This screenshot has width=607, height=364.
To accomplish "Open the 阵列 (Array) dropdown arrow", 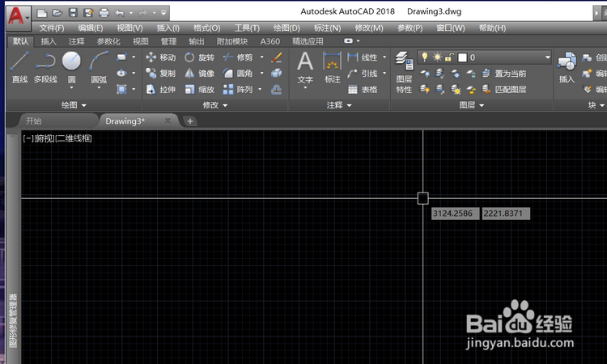I will [260, 89].
